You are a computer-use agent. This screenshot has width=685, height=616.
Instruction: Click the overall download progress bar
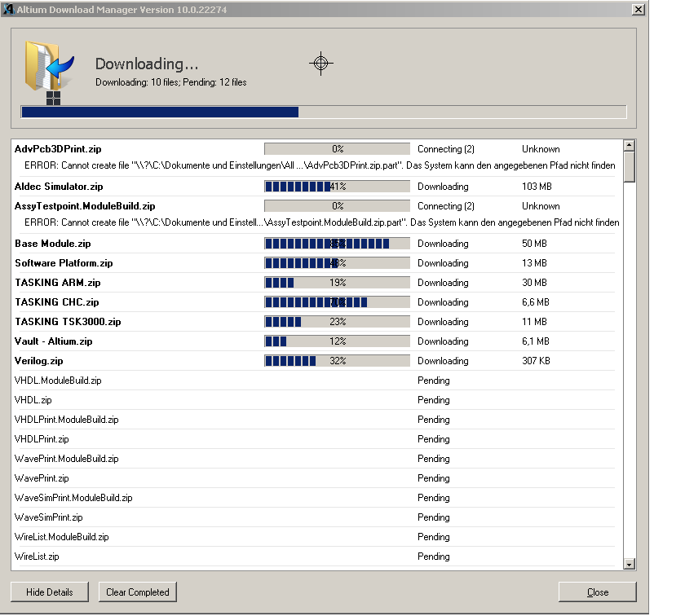point(324,112)
